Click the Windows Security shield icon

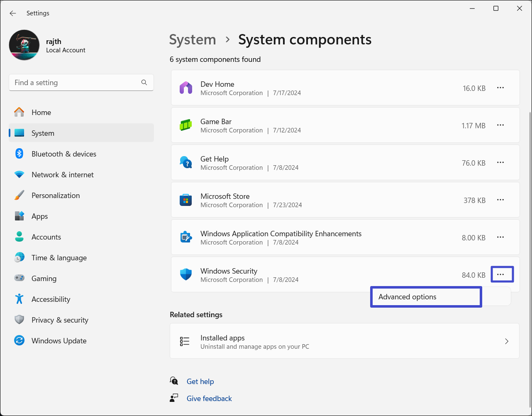pyautogui.click(x=185, y=275)
